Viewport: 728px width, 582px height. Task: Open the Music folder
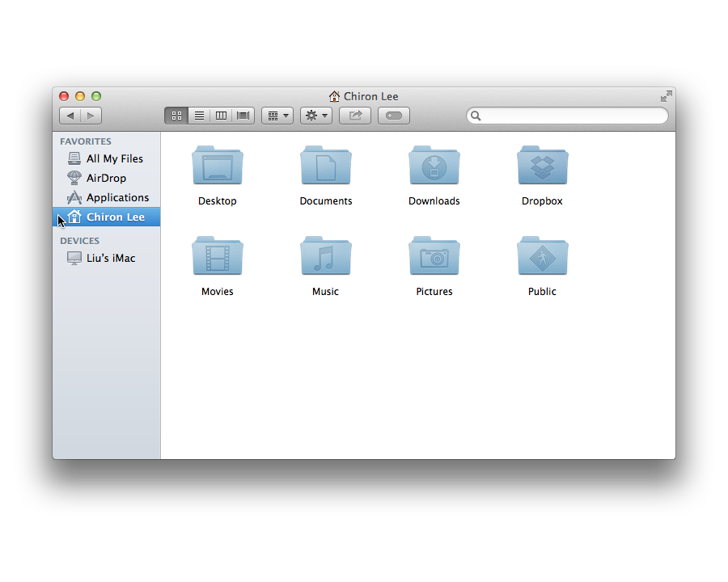(x=326, y=258)
